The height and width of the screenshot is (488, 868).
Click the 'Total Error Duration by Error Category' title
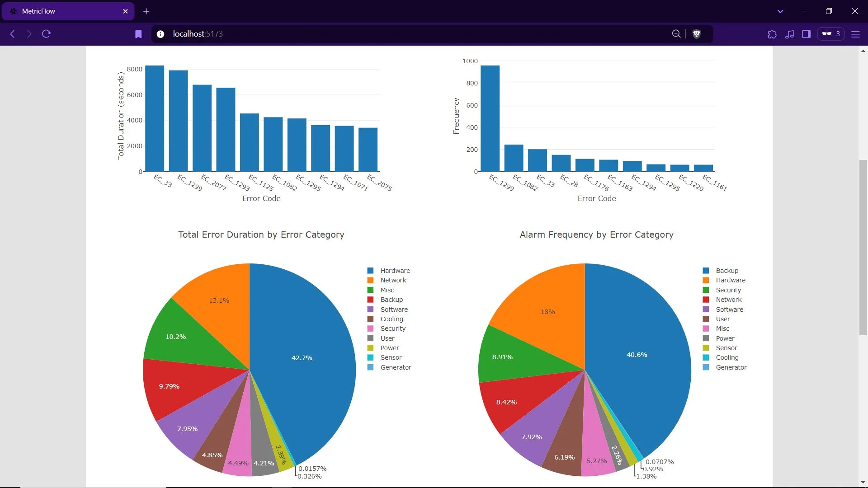261,235
